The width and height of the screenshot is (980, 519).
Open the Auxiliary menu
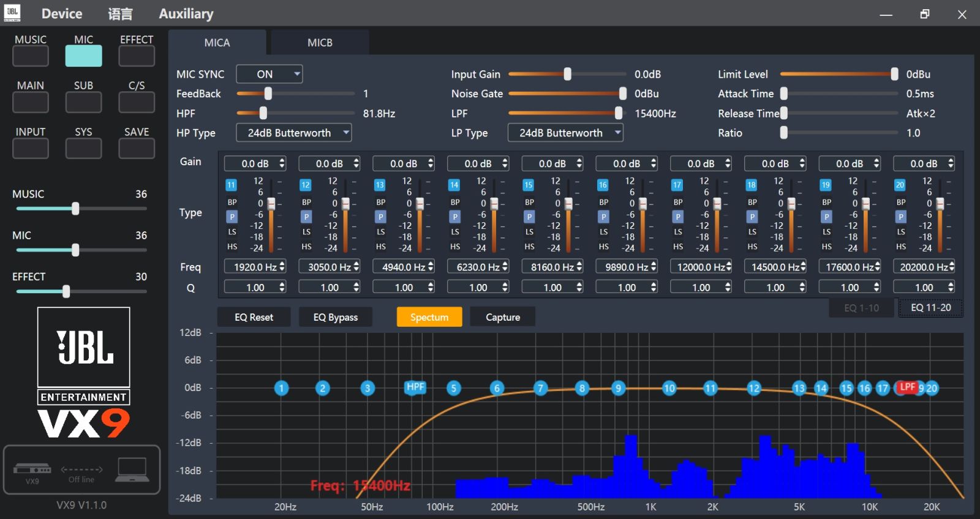tap(186, 13)
